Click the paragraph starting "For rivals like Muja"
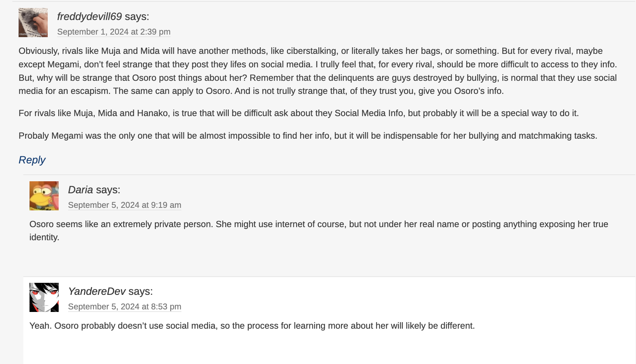This screenshot has height=364, width=636. point(299,113)
